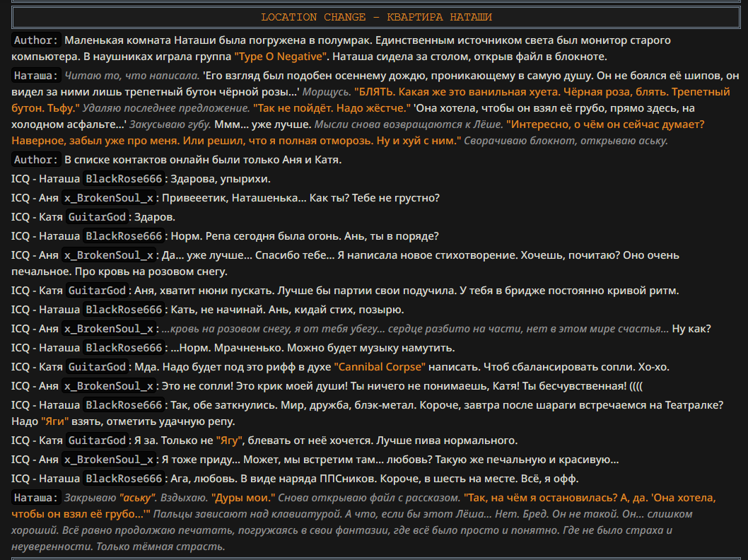Viewport: 748px width, 560px height.
Task: Select Наташа label before 'Читаю то, что написала'
Action: [37, 75]
